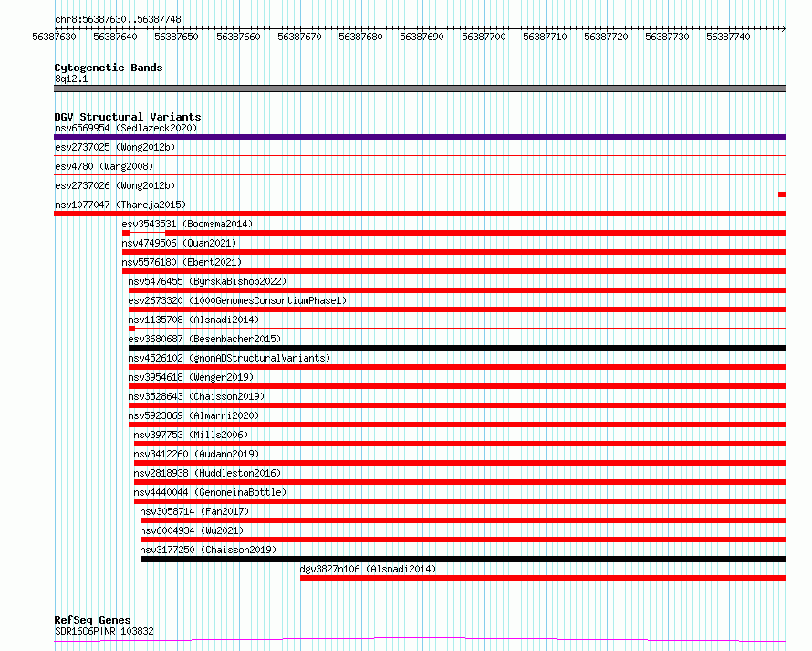Select esv2673320 (1000GenomesConsortiumPhase1) label
This screenshot has height=651, width=812.
pos(237,300)
